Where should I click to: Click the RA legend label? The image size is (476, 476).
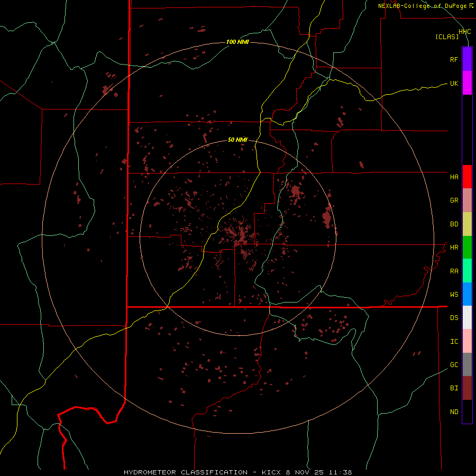tap(454, 271)
